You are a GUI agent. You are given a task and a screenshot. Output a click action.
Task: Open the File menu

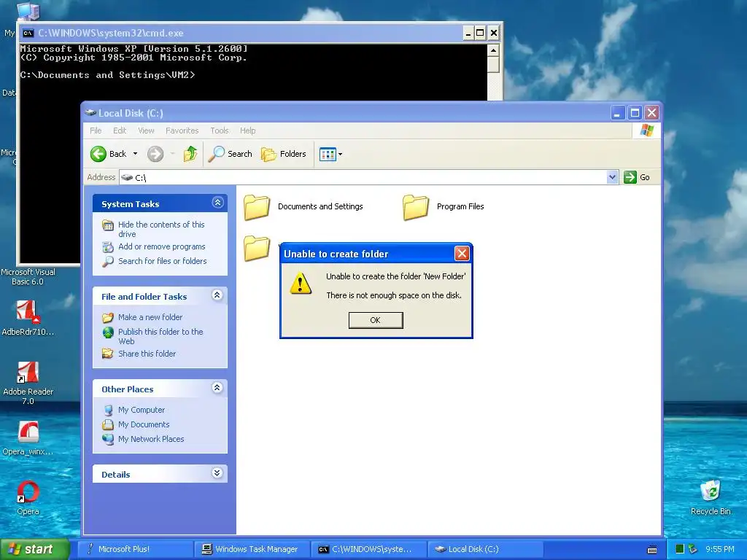click(96, 131)
